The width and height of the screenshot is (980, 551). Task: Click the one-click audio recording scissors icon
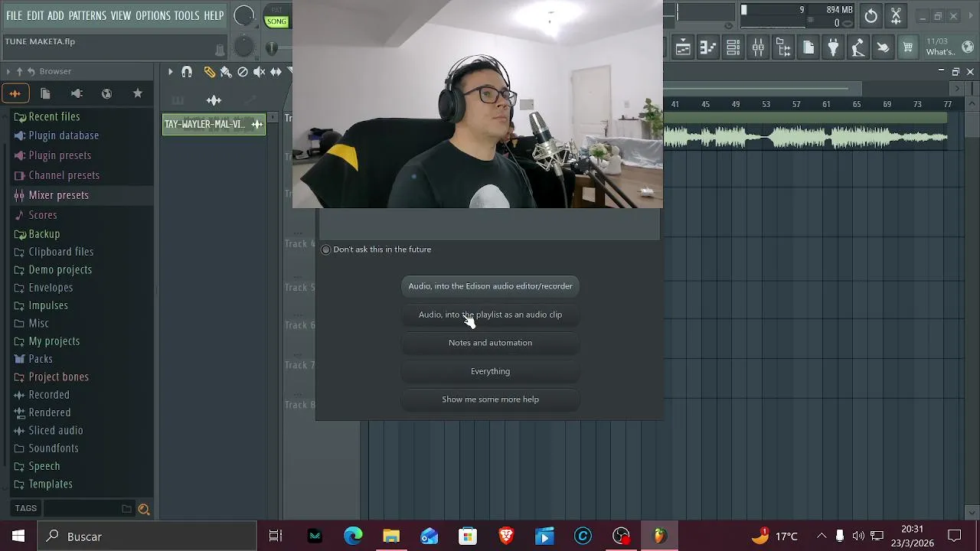pos(896,16)
